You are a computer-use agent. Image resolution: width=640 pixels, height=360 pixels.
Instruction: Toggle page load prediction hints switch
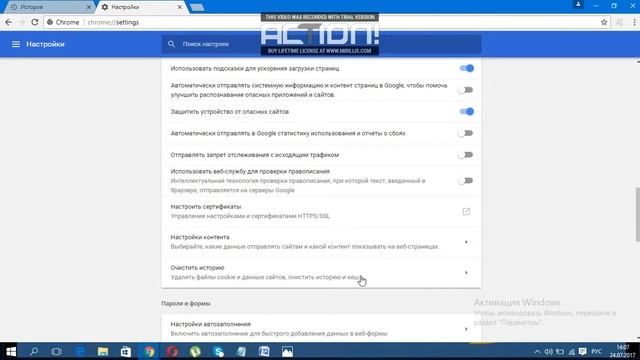(466, 68)
